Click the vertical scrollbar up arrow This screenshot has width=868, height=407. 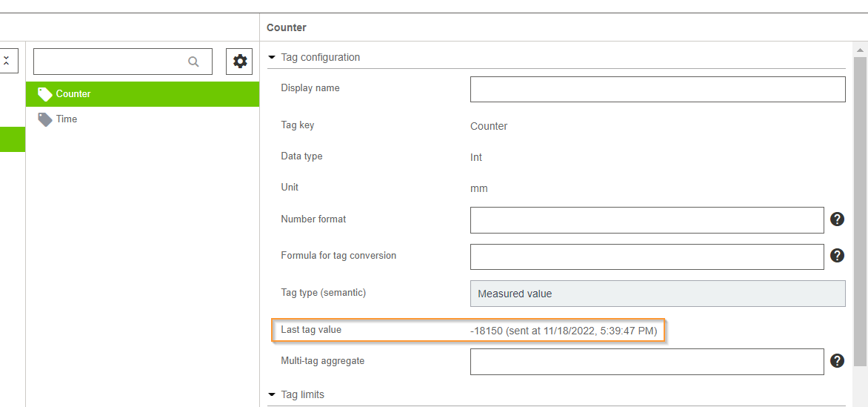(x=861, y=50)
